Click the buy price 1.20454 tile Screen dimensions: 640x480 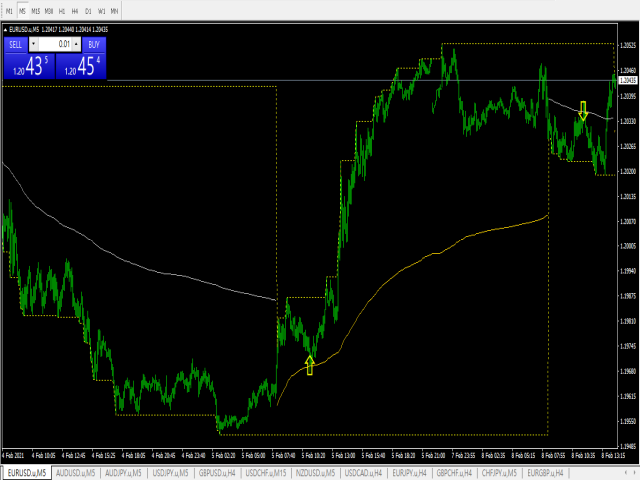81,66
